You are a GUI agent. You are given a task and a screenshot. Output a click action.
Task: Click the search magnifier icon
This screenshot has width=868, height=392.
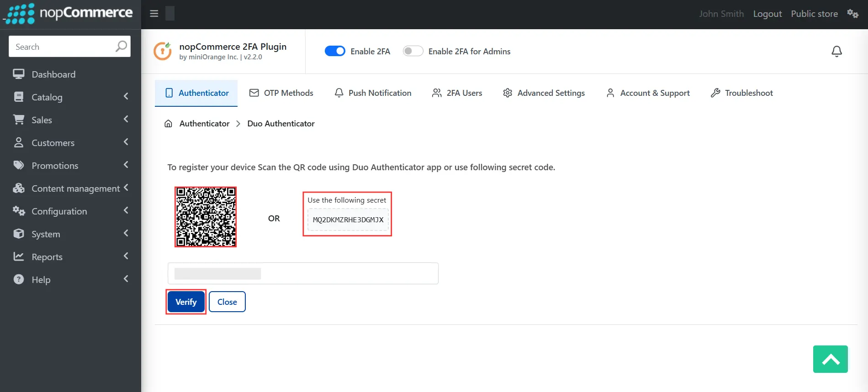[x=121, y=46]
